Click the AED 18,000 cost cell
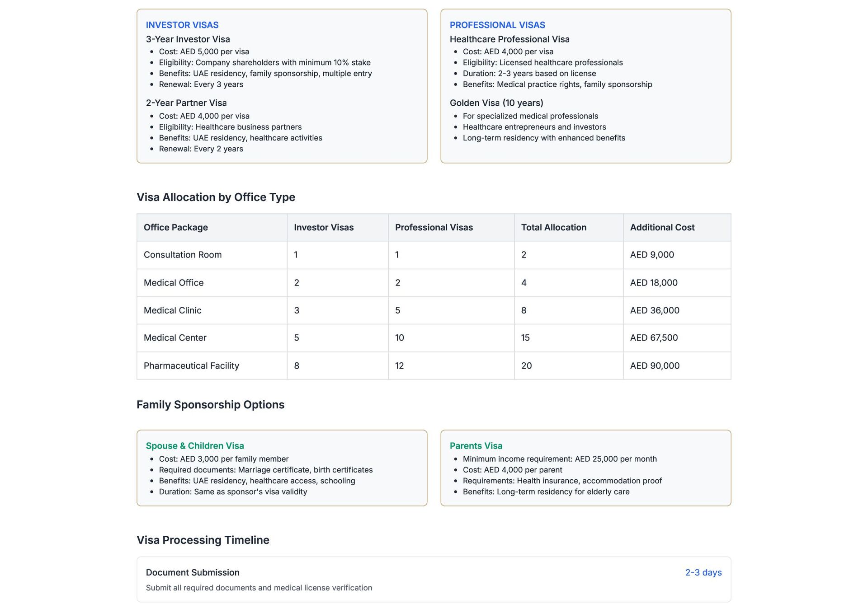Image resolution: width=868 pixels, height=613 pixels. coord(654,283)
